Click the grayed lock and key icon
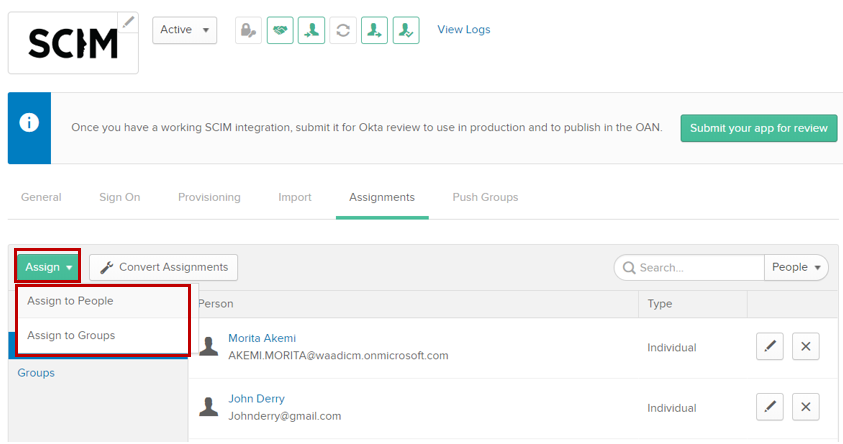Viewport: 843px width, 444px height. [x=248, y=30]
